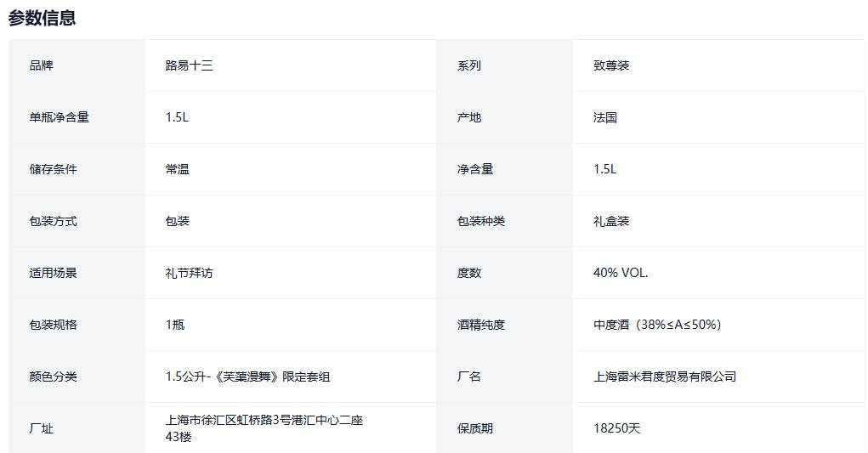
Task: Click the 包装种类 value 礼盒装
Action: [611, 221]
